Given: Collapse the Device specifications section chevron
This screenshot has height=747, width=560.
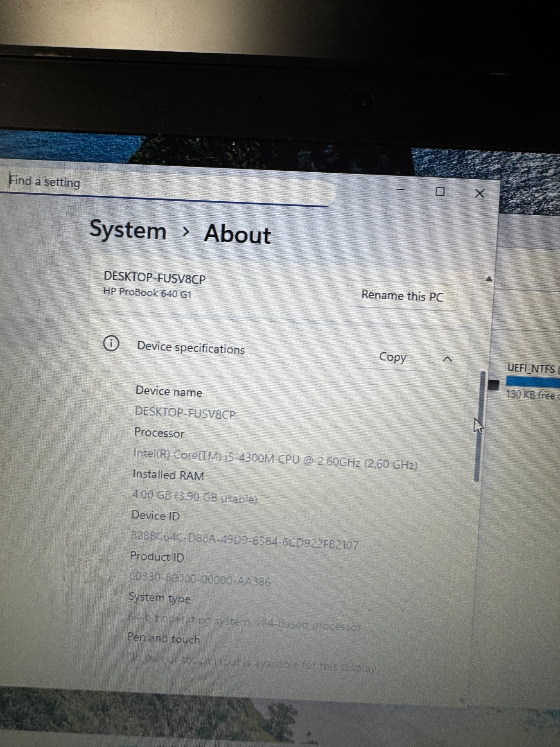Looking at the screenshot, I should [x=447, y=359].
